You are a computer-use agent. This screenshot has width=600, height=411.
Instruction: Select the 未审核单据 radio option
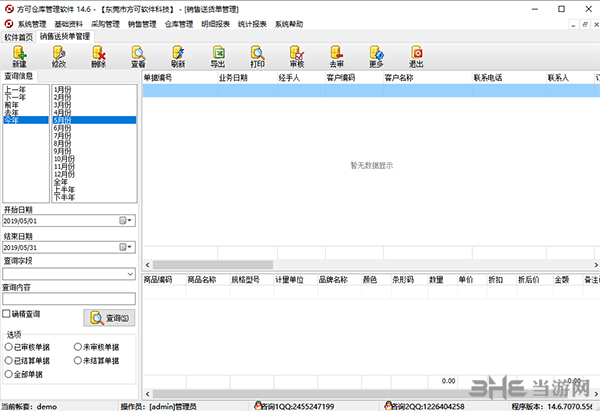click(78, 347)
